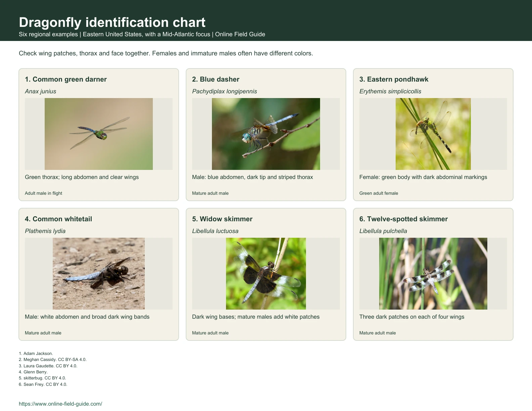Click the Eastern pondhawk photo

[433, 134]
